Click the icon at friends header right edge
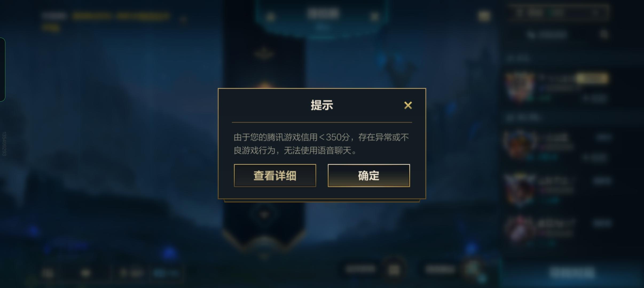 (604, 35)
